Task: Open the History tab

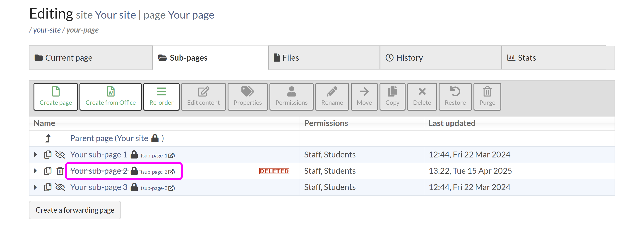Action: tap(440, 58)
